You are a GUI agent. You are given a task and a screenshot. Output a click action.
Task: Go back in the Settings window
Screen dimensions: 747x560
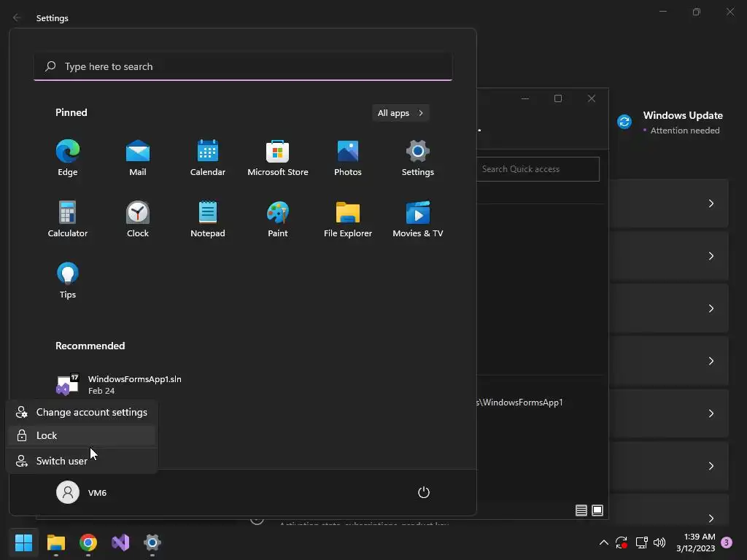click(18, 17)
